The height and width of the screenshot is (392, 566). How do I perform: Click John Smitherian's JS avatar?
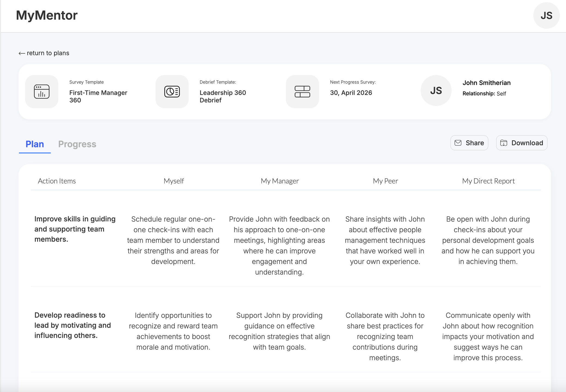(x=436, y=91)
